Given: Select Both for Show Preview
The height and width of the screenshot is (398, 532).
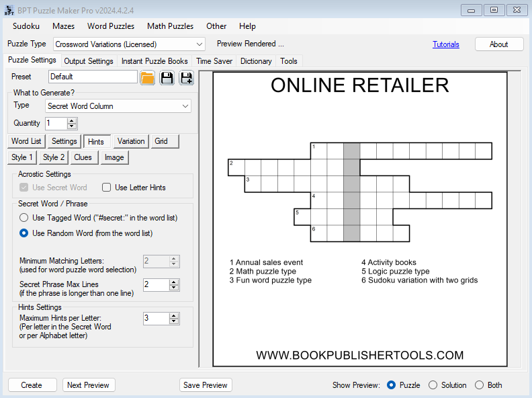Looking at the screenshot, I should (x=479, y=385).
